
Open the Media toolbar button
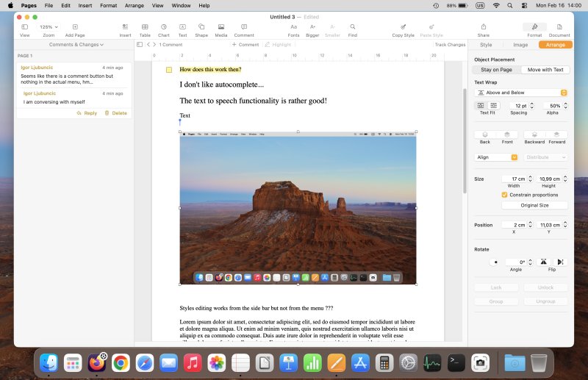pos(220,27)
